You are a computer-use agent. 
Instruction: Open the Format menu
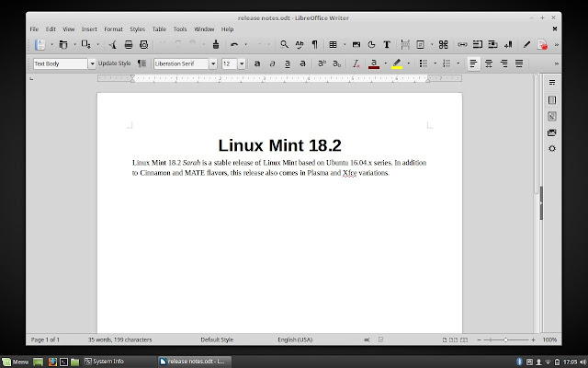coord(113,29)
